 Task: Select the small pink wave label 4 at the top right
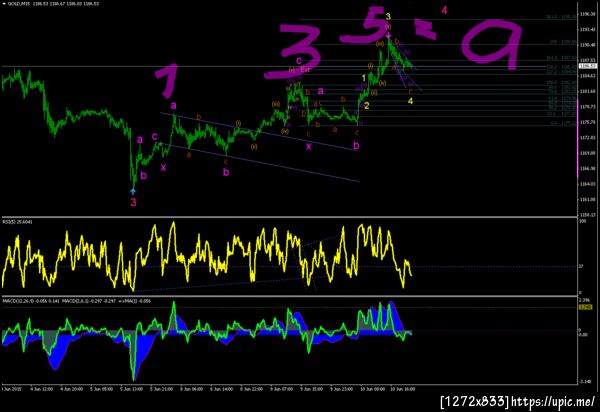coord(444,10)
